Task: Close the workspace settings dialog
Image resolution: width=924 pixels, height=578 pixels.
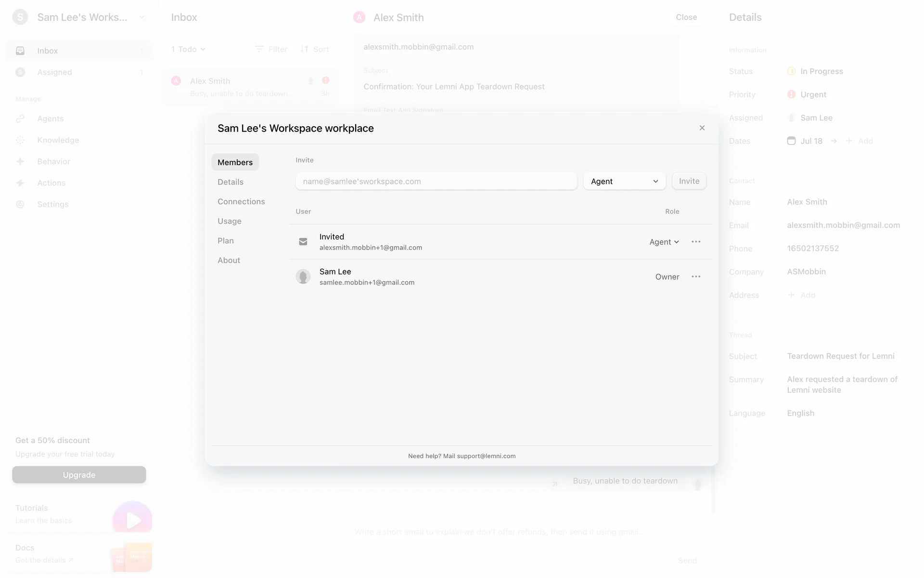Action: (702, 128)
